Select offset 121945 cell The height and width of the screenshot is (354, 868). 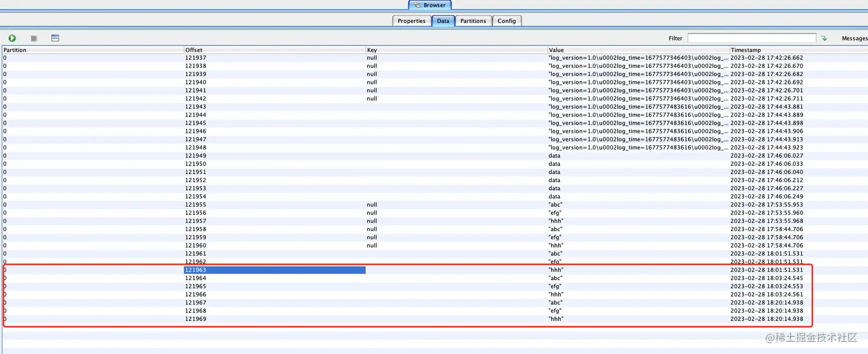[274, 123]
